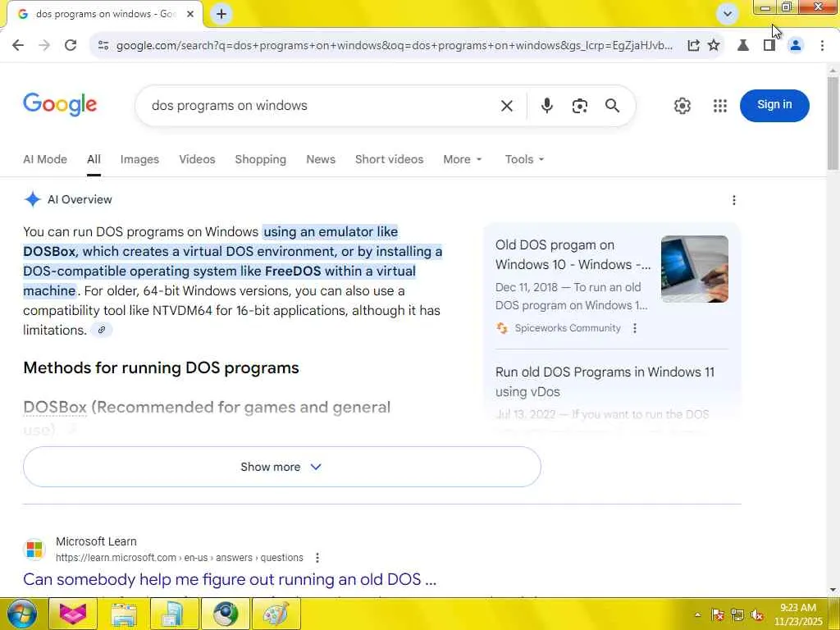Submit search with the magnifier icon
This screenshot has width=840, height=630.
612,106
